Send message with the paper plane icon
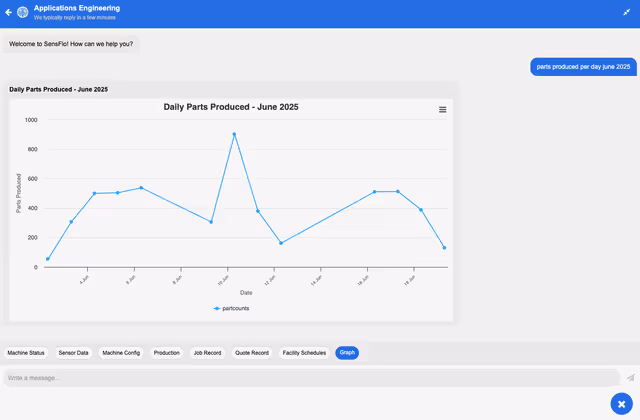 coord(631,378)
